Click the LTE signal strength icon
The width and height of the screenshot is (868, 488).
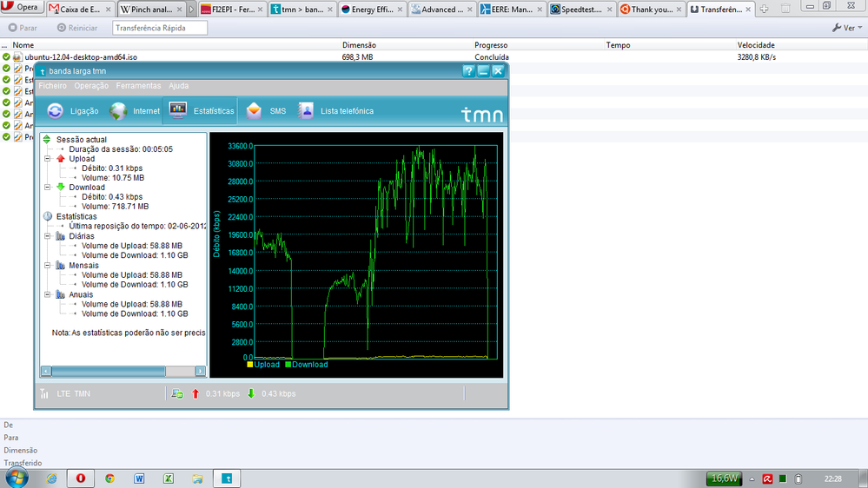44,393
